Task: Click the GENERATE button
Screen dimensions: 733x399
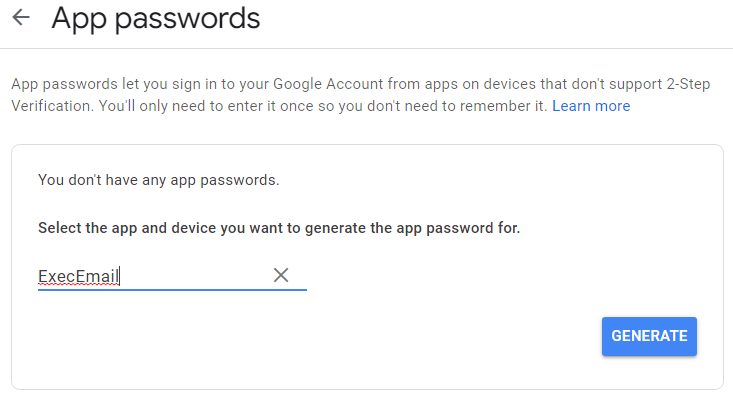Action: coord(649,336)
